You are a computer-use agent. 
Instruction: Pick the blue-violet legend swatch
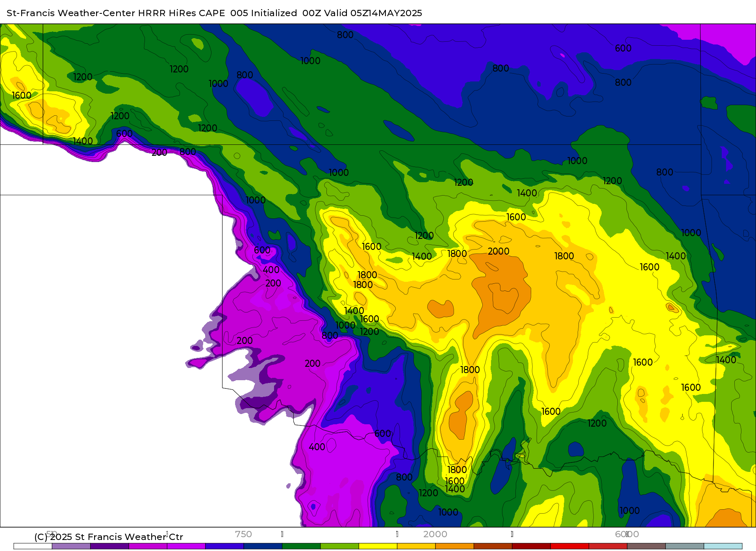click(224, 546)
